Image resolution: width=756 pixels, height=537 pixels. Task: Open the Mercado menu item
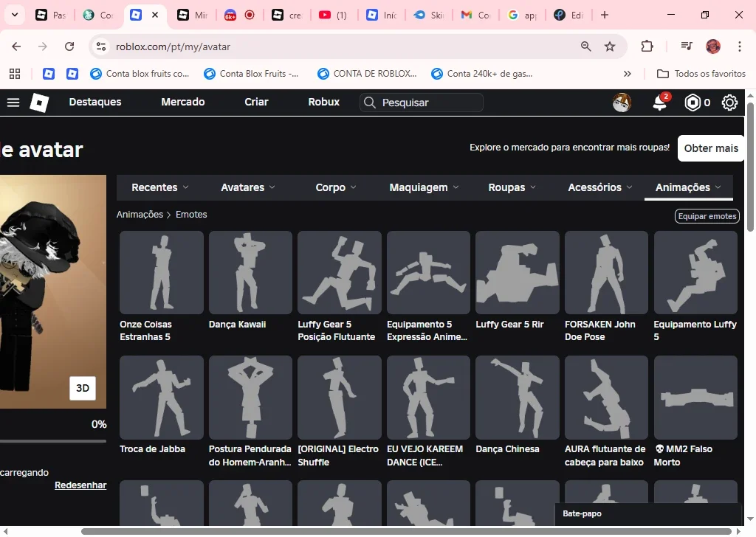(183, 102)
